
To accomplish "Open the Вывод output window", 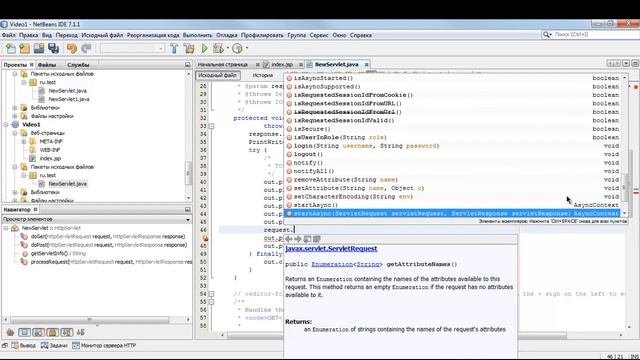I will (x=24, y=346).
